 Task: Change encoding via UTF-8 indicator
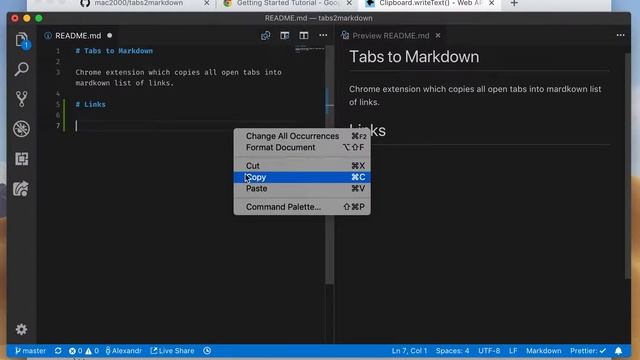click(x=489, y=351)
